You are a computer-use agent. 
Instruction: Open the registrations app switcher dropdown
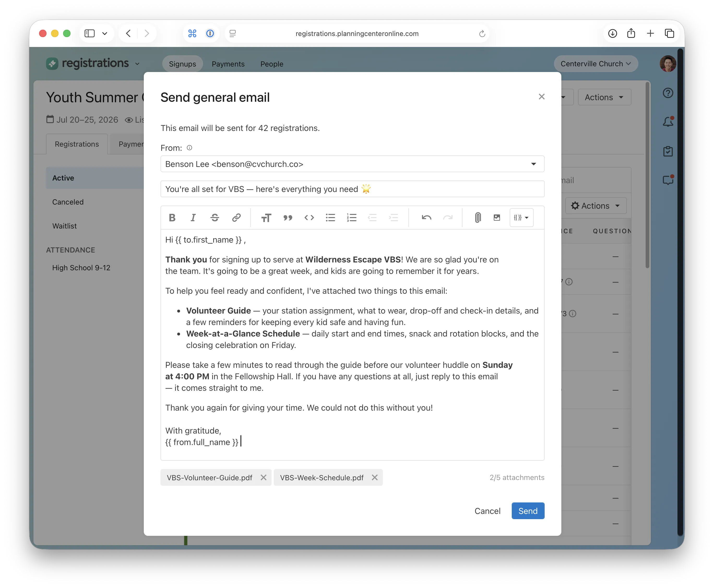click(137, 64)
